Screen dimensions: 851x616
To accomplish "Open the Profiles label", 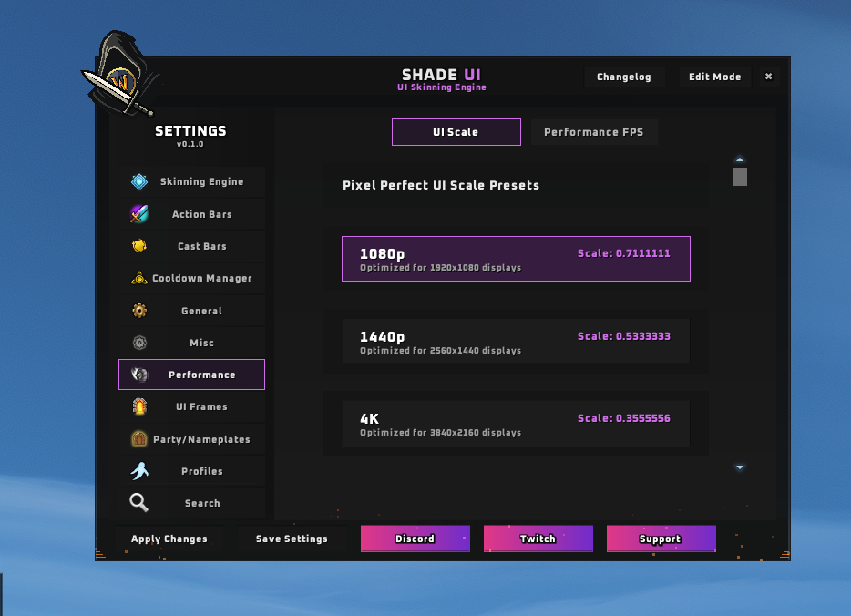I will click(202, 471).
